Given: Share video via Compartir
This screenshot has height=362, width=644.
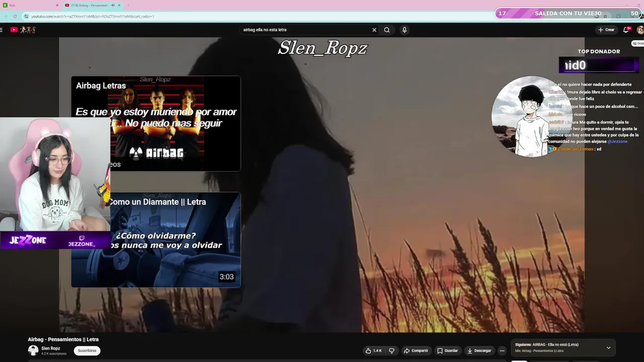Looking at the screenshot, I should [x=416, y=350].
